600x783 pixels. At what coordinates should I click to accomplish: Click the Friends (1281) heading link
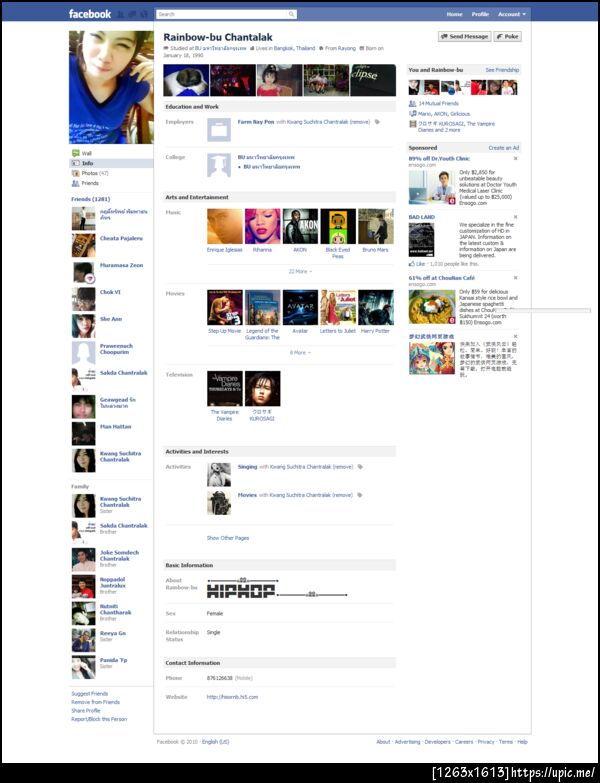click(x=91, y=199)
